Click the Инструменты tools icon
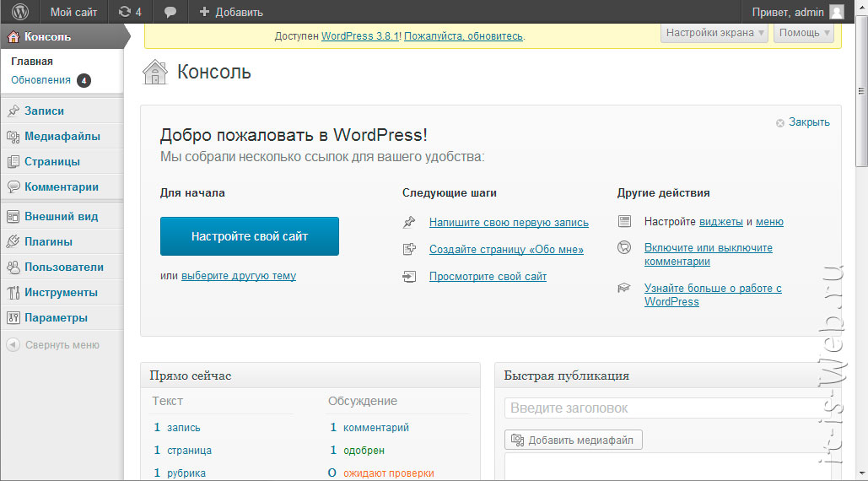 [13, 292]
